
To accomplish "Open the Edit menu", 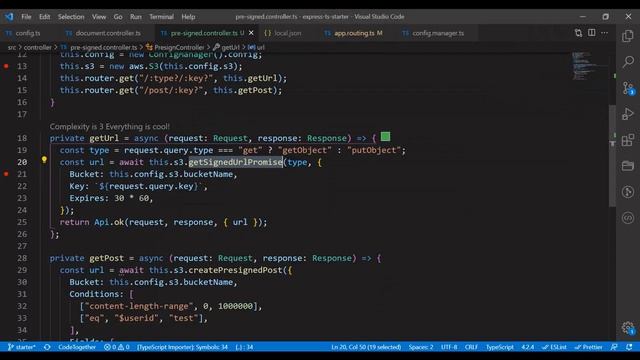I will coord(44,17).
